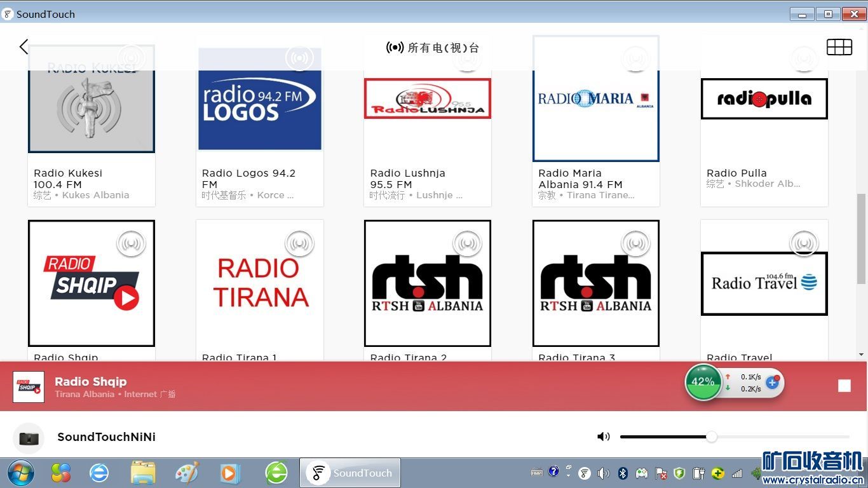Open the Action Center flag in the tray
868x488 pixels.
tap(661, 473)
